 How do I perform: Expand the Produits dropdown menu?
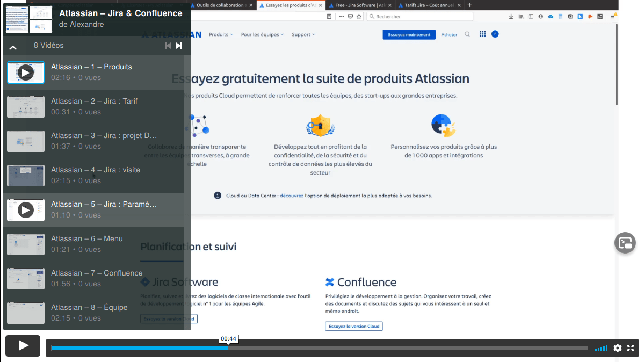pos(221,34)
